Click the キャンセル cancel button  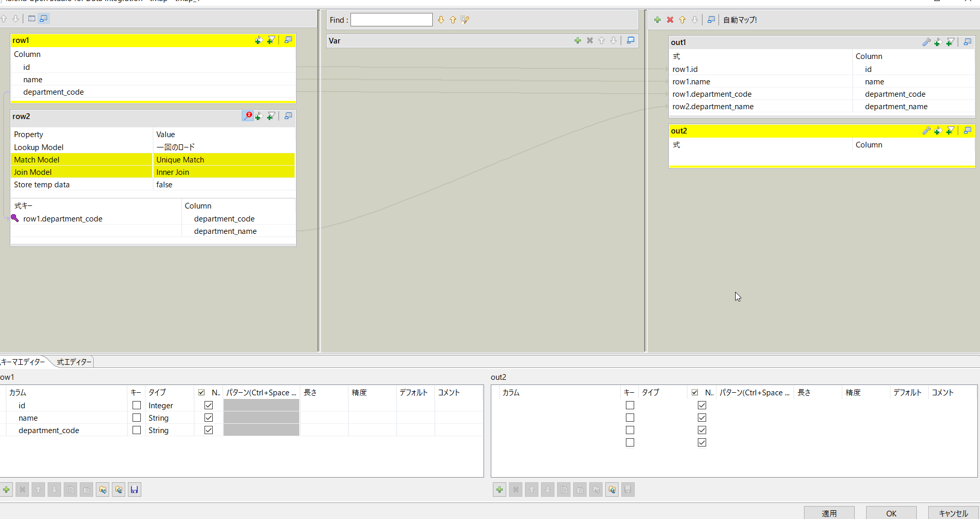click(x=954, y=513)
